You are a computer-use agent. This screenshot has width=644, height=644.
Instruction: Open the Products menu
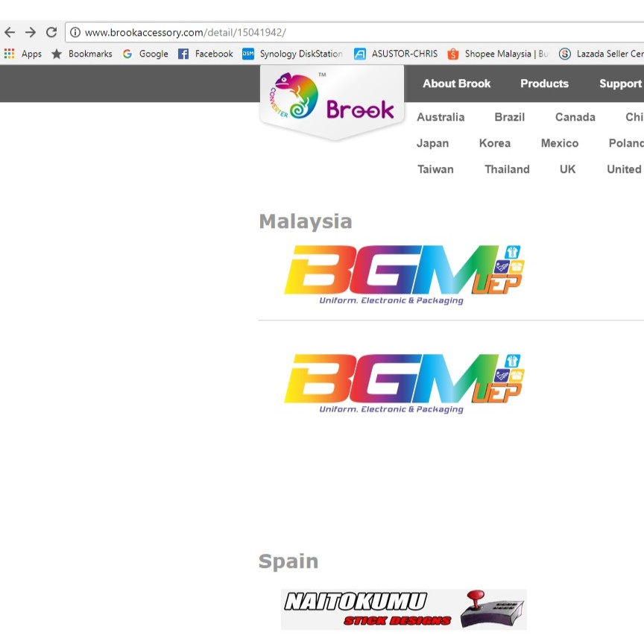[x=544, y=83]
